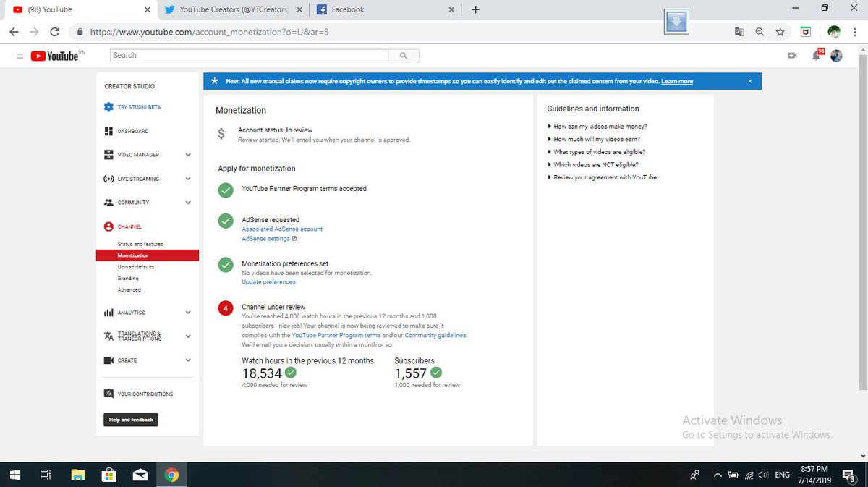Image resolution: width=868 pixels, height=487 pixels.
Task: Click the Video Manager sidebar icon
Action: pos(109,155)
